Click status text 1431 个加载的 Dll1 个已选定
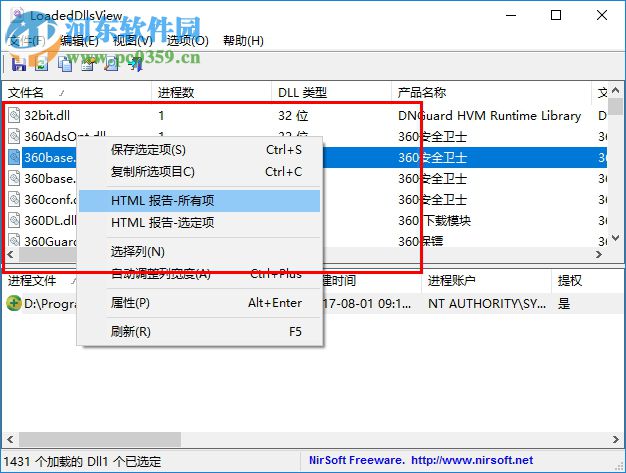This screenshot has height=473, width=626. point(82,461)
